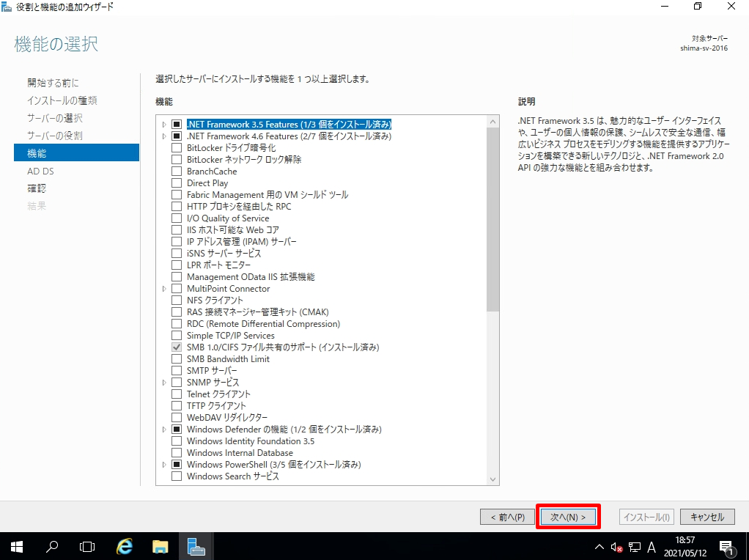
Task: Open the Windows Start menu
Action: (x=17, y=547)
